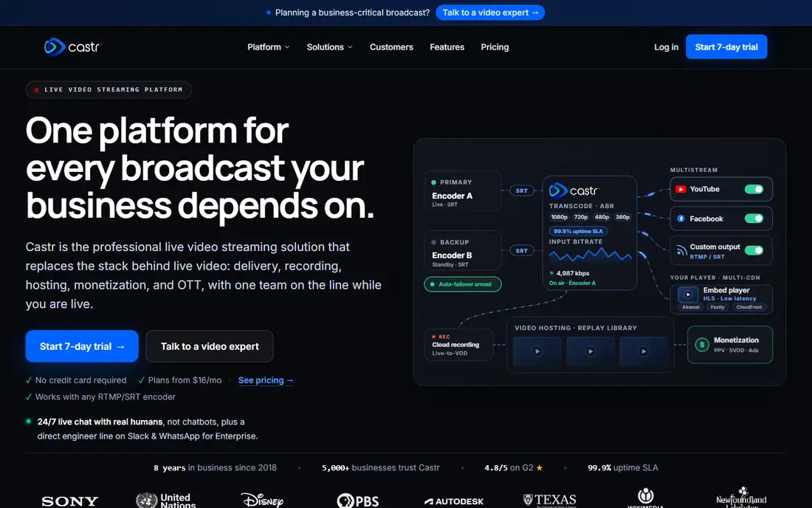Screen dimensions: 812x508
Task: Select the 360p resolution chip
Action: [x=622, y=218]
